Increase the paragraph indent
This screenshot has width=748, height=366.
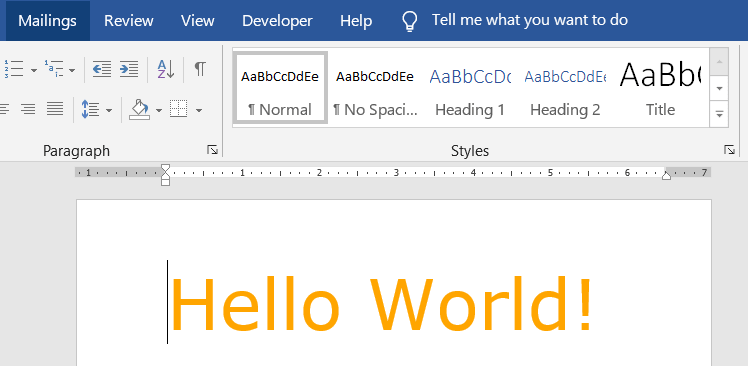129,69
